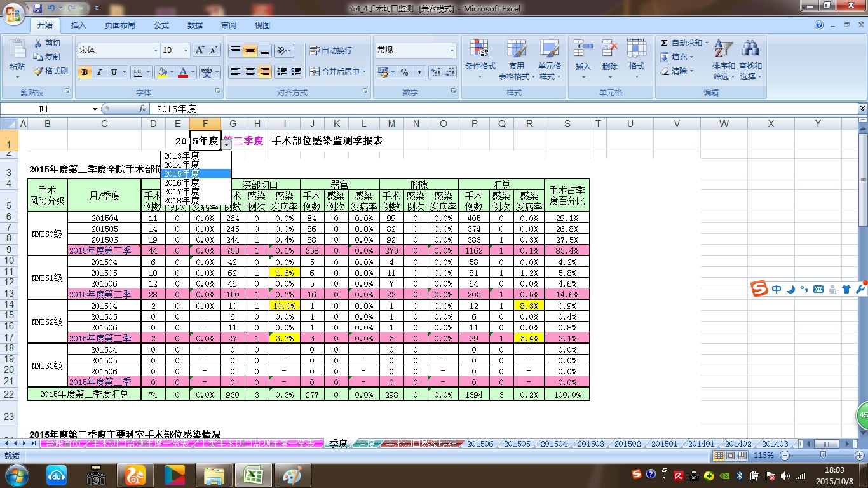Switch to the 插入 ribbon tab
This screenshot has height=488, width=868.
79,25
